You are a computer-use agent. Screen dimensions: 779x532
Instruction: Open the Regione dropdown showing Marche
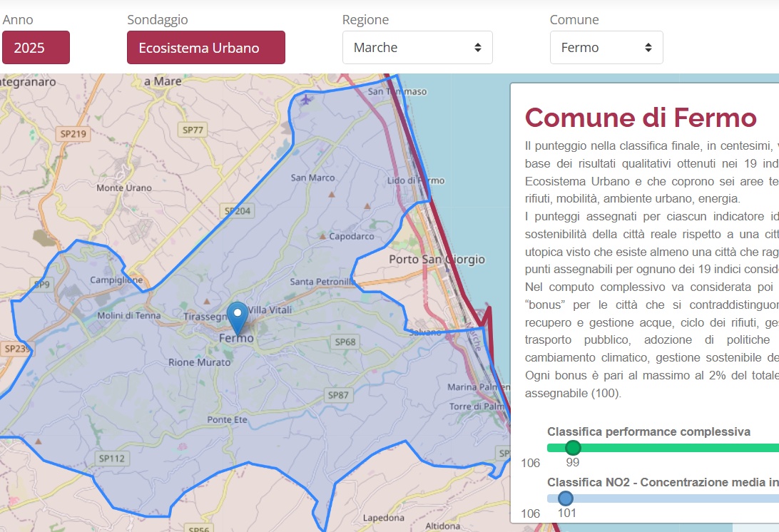pyautogui.click(x=417, y=48)
